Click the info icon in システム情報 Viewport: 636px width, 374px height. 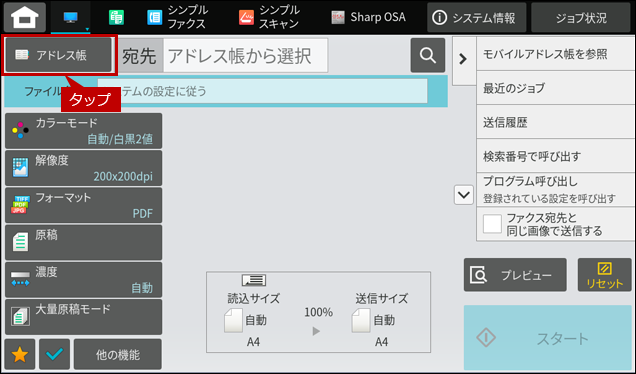pyautogui.click(x=440, y=17)
